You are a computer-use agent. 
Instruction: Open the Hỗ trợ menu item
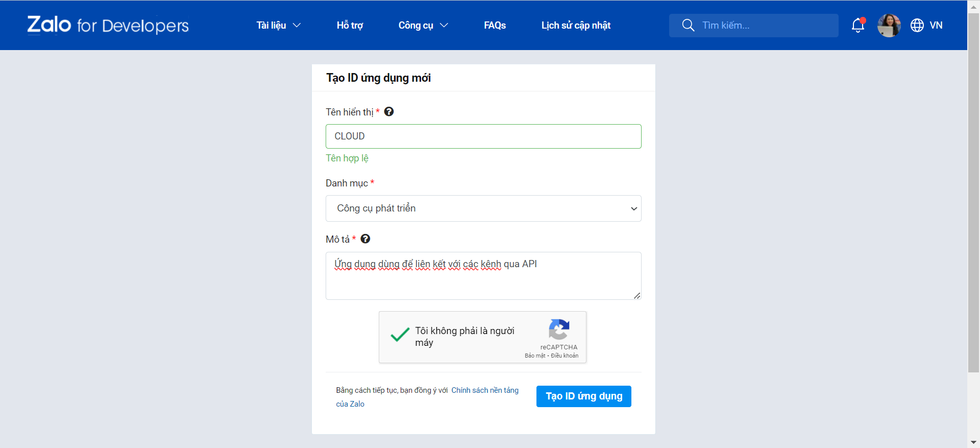coord(350,25)
